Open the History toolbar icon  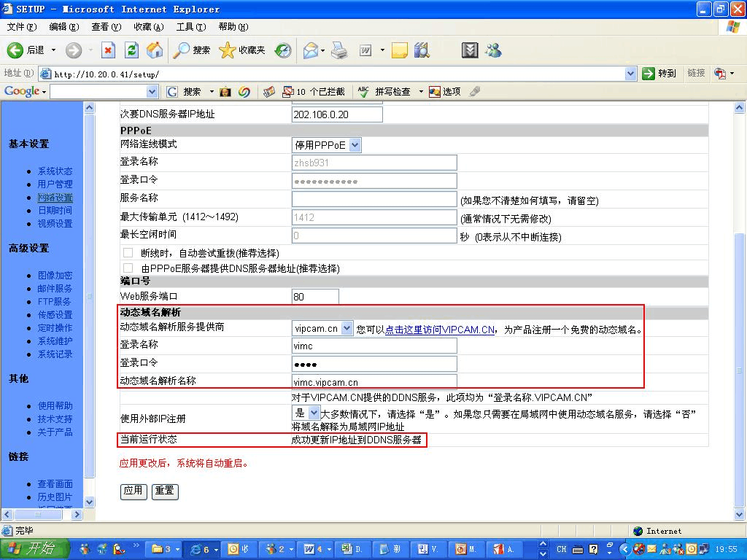coord(283,50)
